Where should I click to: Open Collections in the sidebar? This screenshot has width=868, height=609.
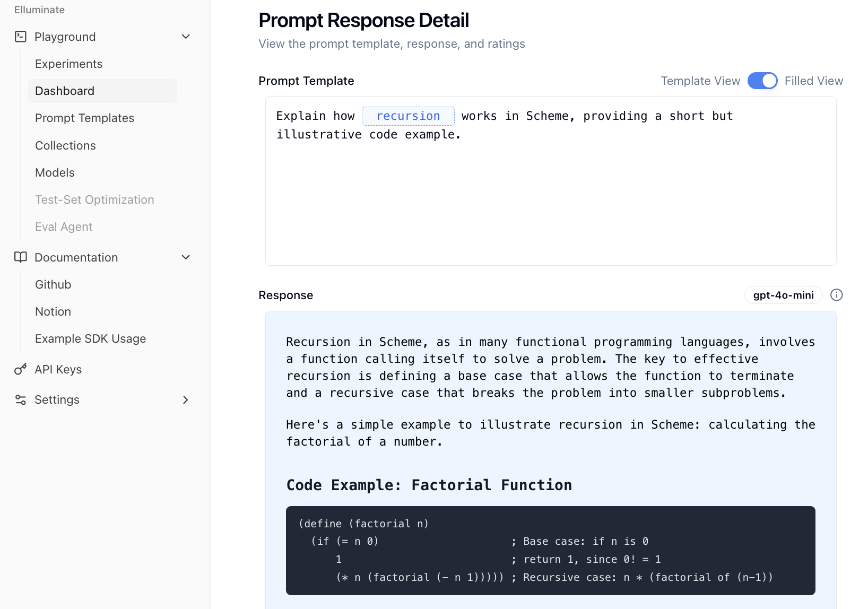(65, 145)
